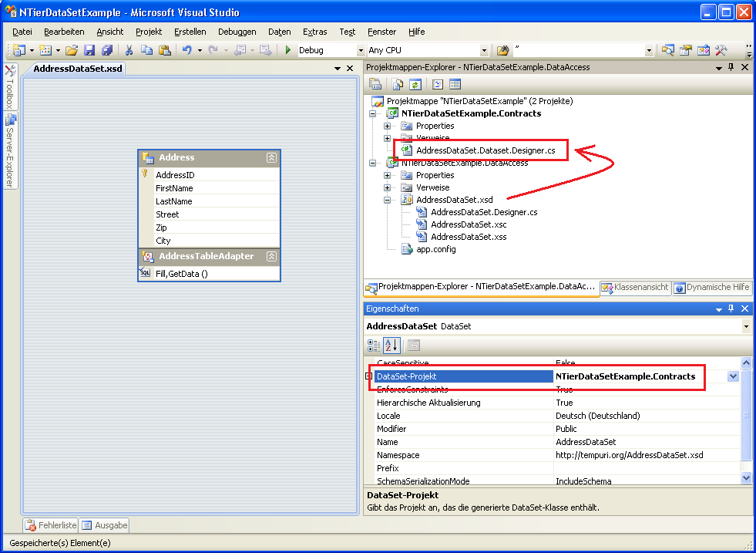Click the Paste clipboard icon
This screenshot has height=553, width=756.
[164, 50]
